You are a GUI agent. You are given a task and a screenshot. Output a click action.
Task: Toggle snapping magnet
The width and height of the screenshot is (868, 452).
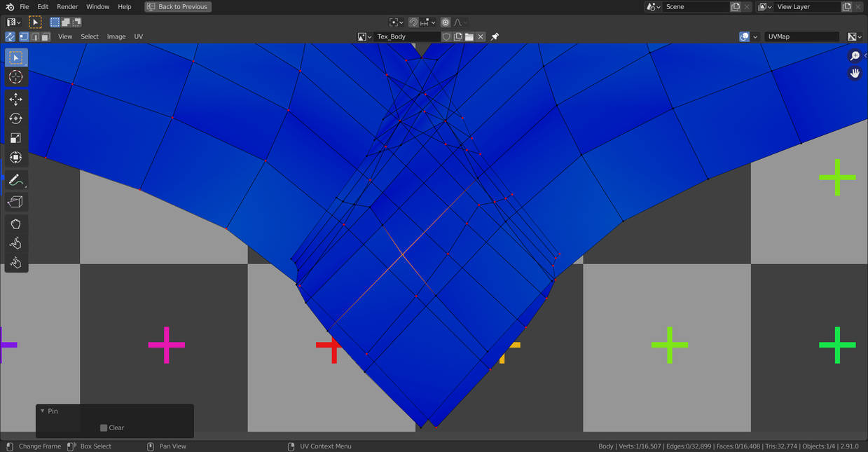coord(413,22)
